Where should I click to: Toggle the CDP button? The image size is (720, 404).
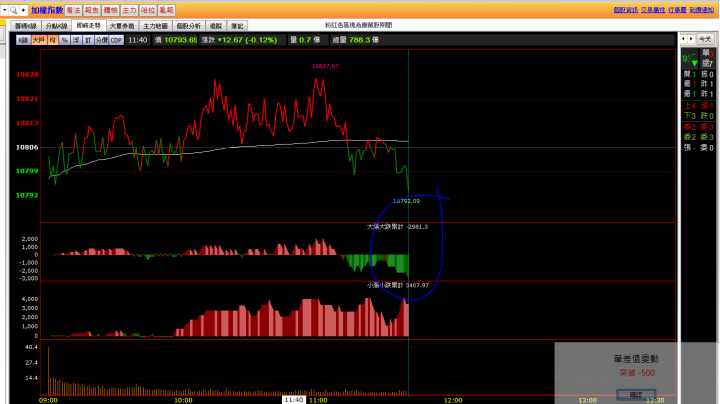click(x=116, y=40)
